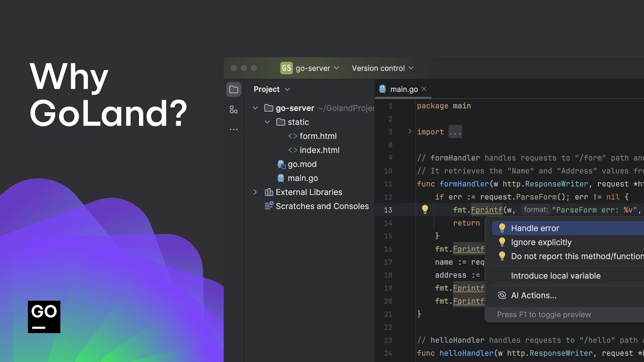Open the go-server project dropdown
Viewport: 644px width, 362px height.
(310, 68)
